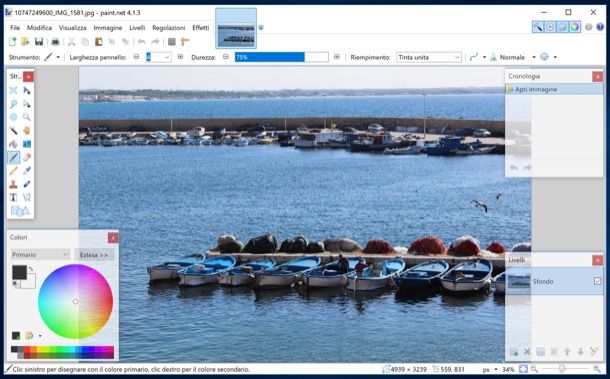Toggle the pixel grid icon
Image resolution: width=610 pixels, height=379 pixels.
click(172, 41)
